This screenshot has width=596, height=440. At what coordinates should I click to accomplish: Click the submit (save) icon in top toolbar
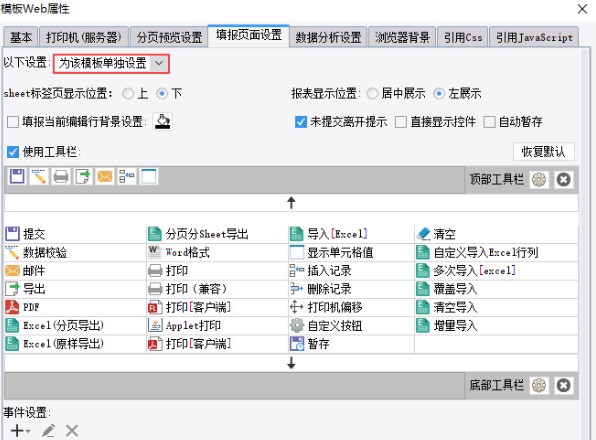[17, 177]
